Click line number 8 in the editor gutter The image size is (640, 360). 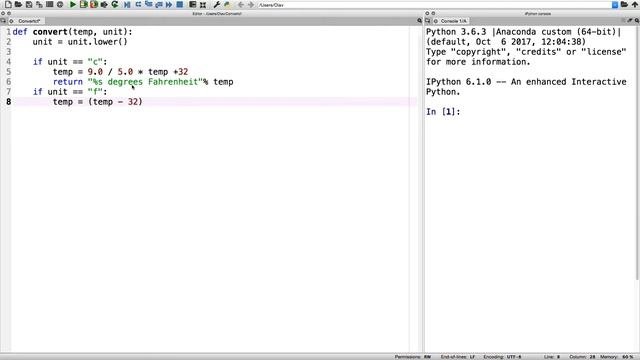(9, 102)
